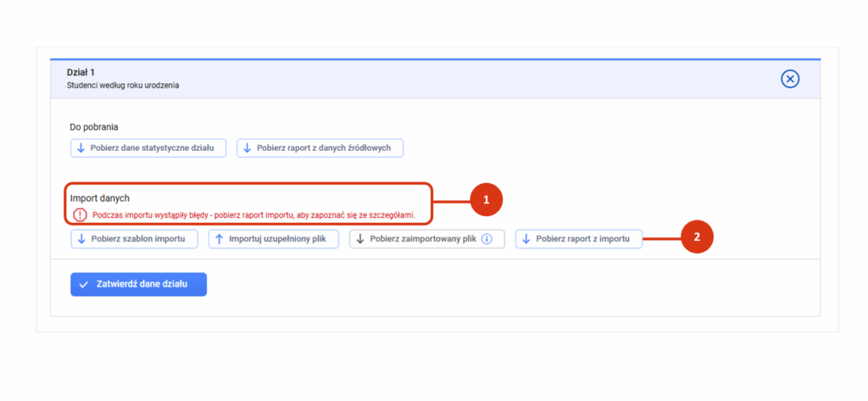Click the Import danych heading
Image resolution: width=868 pixels, height=401 pixels.
[x=100, y=198]
